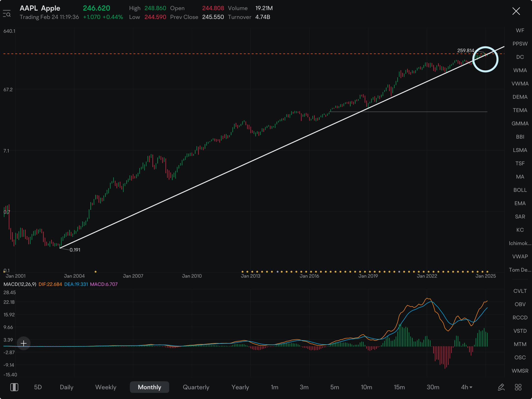Open the stock search list icon

point(7,14)
